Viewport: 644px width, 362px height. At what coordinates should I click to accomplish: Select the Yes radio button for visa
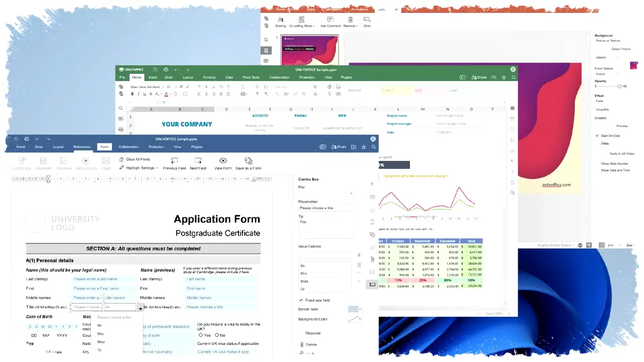201,335
